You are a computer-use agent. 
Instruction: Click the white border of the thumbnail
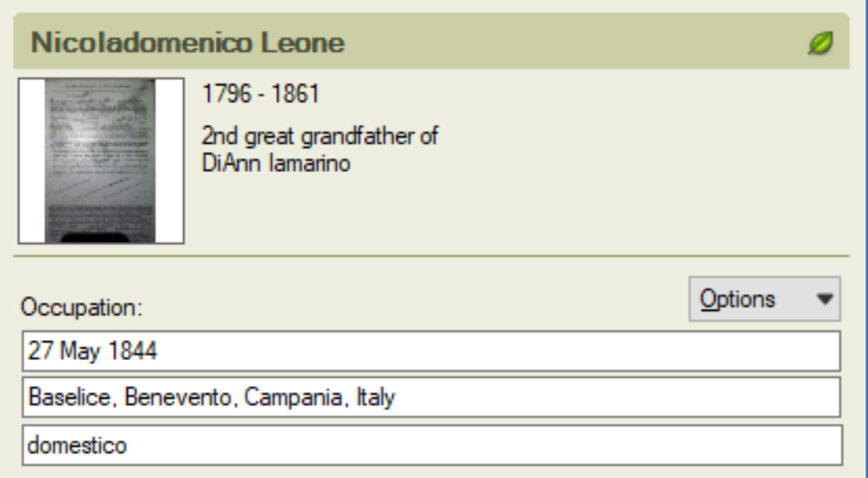point(32,160)
